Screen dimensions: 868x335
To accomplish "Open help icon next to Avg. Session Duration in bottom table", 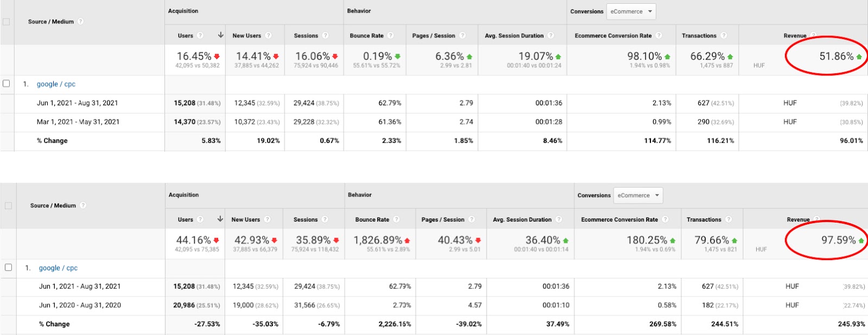I will [x=559, y=220].
